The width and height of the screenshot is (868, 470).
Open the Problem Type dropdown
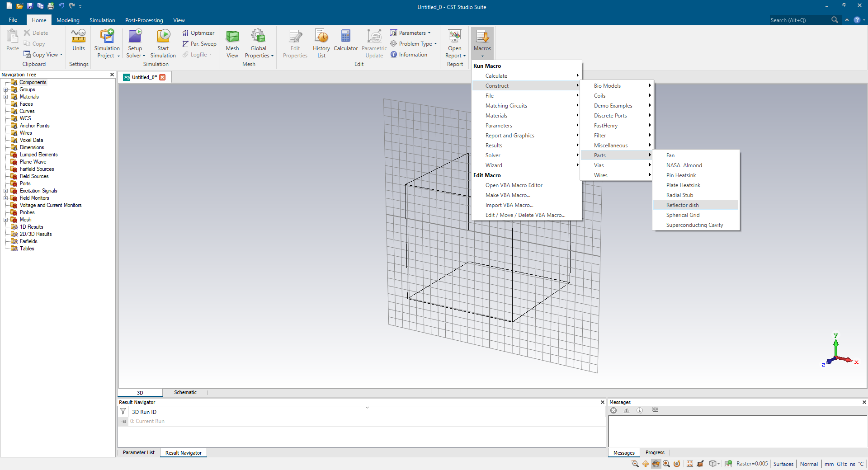(415, 44)
